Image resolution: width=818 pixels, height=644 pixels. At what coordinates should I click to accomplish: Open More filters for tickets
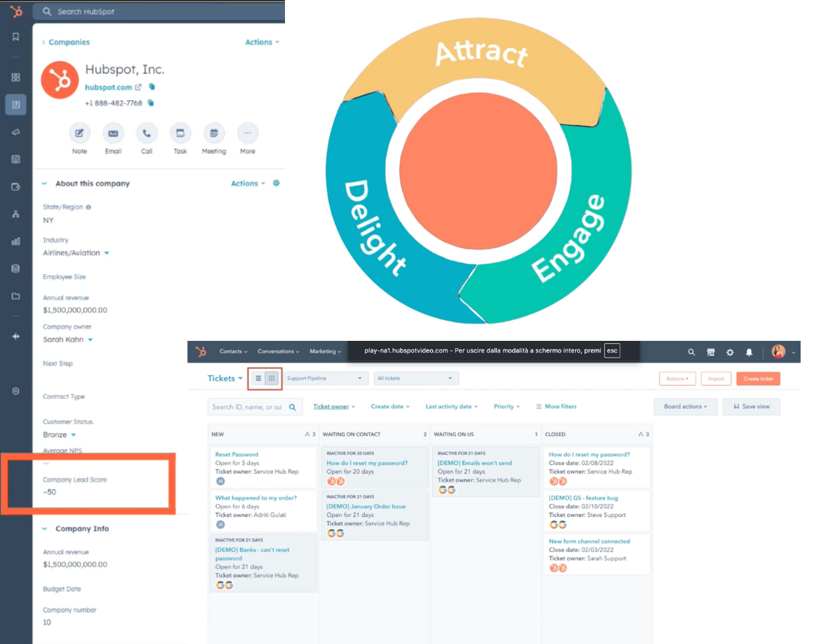(x=555, y=406)
